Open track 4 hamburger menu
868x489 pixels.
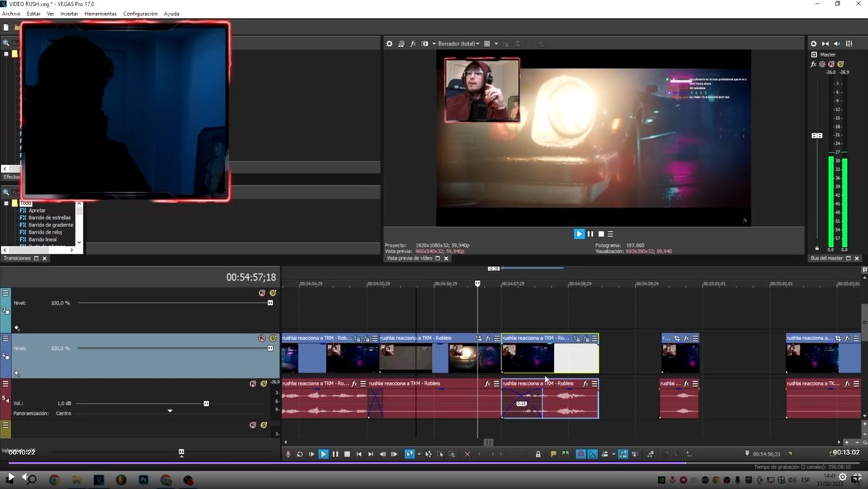tap(6, 338)
